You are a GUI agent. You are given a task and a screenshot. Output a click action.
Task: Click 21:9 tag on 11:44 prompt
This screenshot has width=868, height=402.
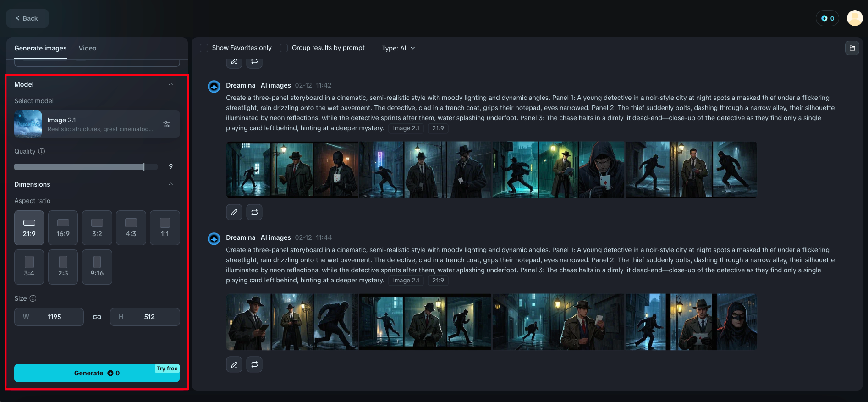(438, 281)
